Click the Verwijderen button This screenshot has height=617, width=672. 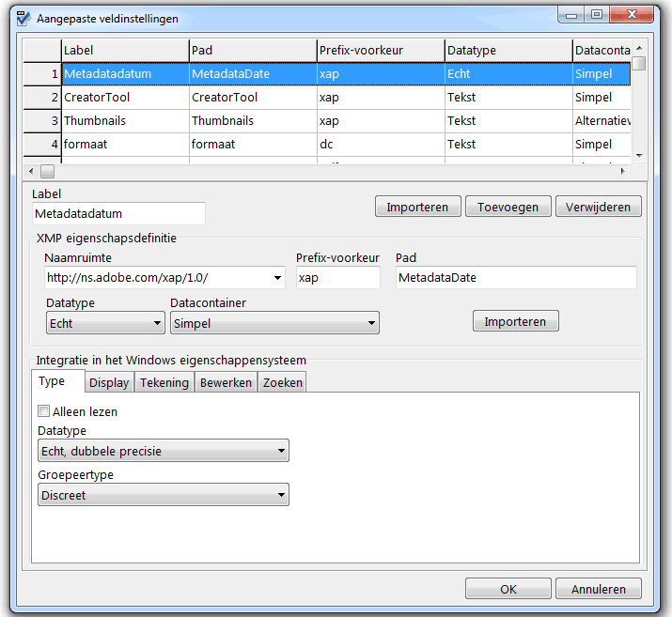(x=599, y=207)
